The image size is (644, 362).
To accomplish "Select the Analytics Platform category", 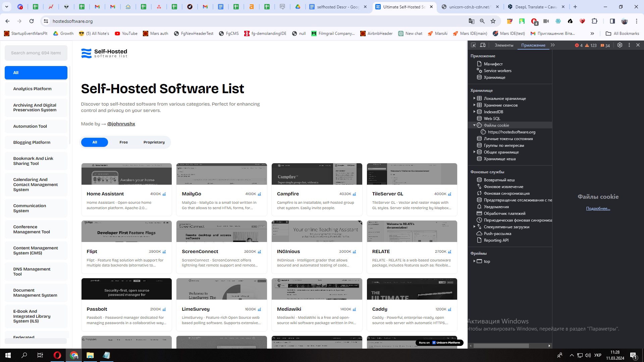I will pos(36,89).
